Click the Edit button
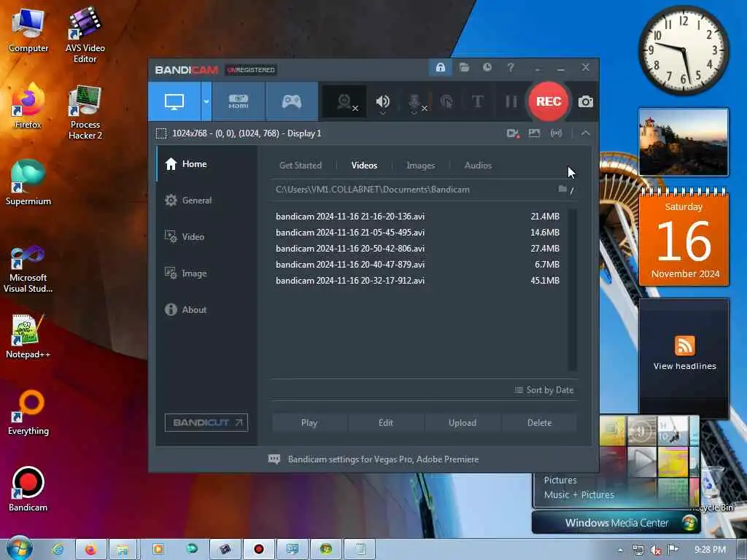 pyautogui.click(x=386, y=423)
